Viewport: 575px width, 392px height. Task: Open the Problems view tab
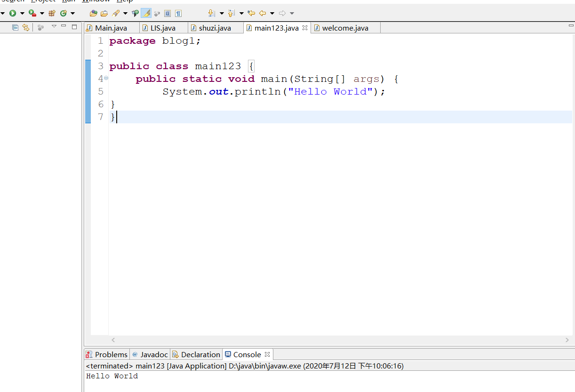(x=107, y=354)
